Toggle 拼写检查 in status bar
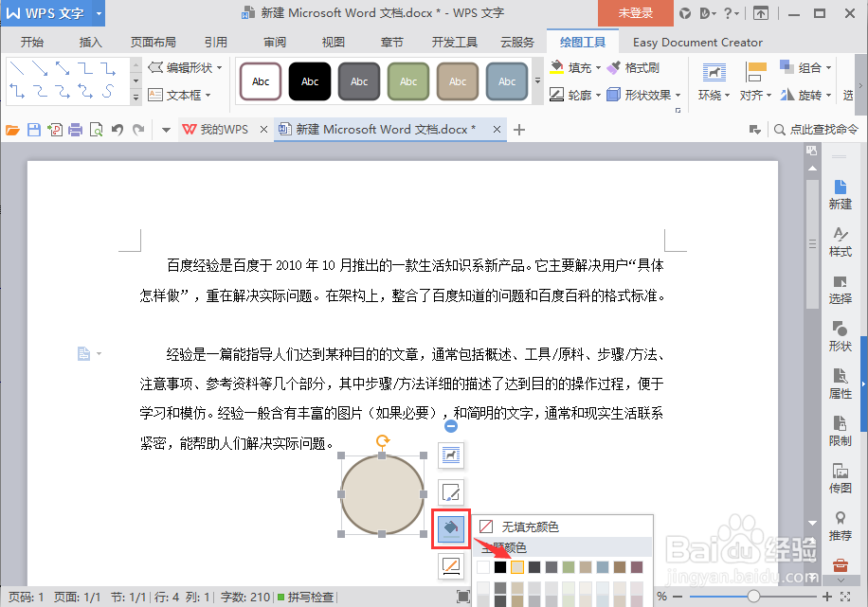Screen dimensions: 868x607 pyautogui.click(x=305, y=597)
